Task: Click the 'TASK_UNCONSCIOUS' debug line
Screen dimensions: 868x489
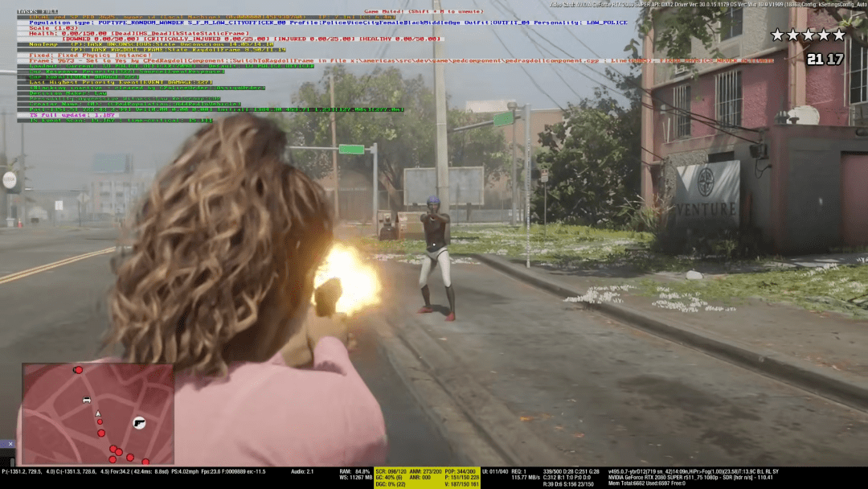Action: pos(152,44)
